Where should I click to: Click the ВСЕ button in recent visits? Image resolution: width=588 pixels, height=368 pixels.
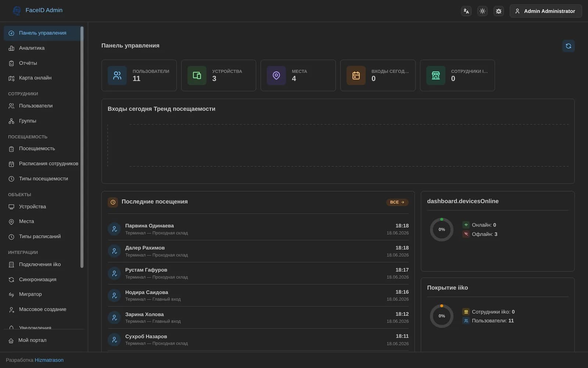[x=397, y=202]
